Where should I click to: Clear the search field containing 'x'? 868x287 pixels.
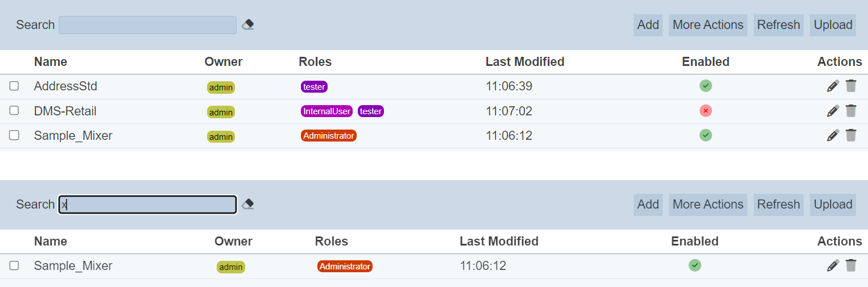[247, 204]
